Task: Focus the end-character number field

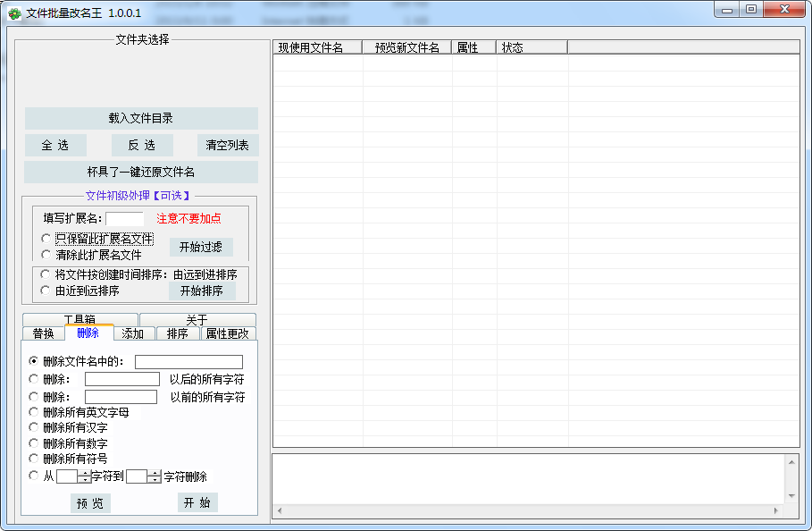Action: click(138, 476)
